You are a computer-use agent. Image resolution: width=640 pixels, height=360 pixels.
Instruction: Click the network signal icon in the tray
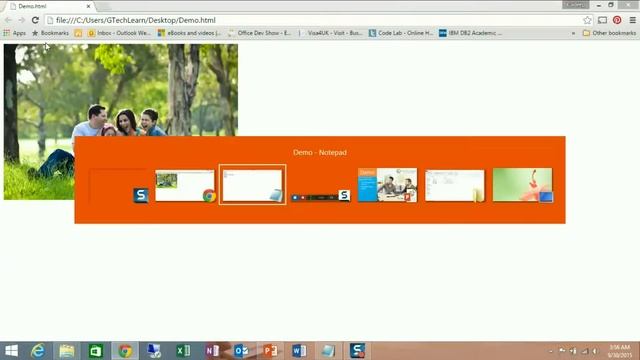click(x=584, y=351)
